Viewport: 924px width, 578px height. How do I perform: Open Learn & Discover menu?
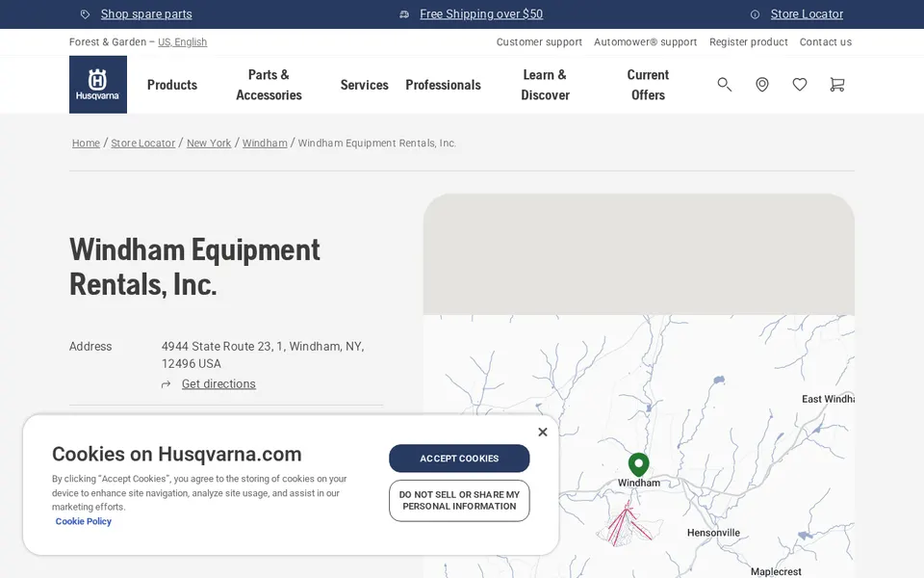click(x=545, y=85)
